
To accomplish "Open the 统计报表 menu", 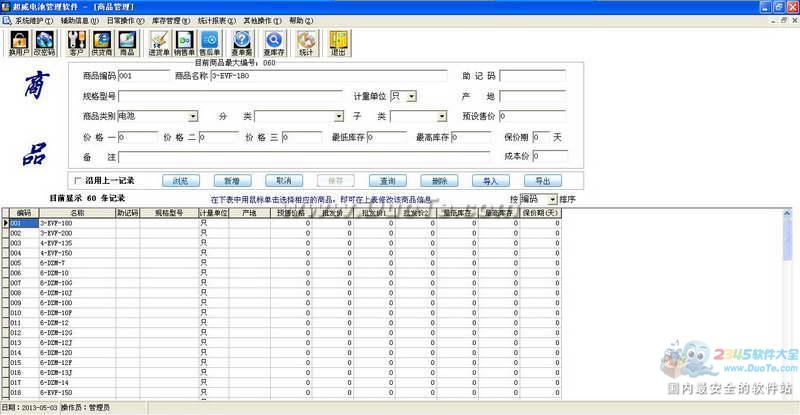I will pos(217,21).
